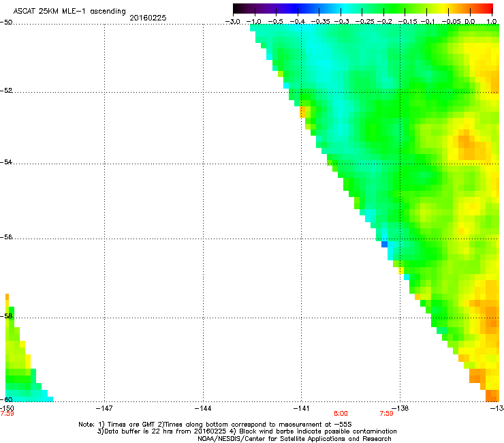Click the "-0.2" color scale label
Screen dimensions: 504x443
click(385, 22)
